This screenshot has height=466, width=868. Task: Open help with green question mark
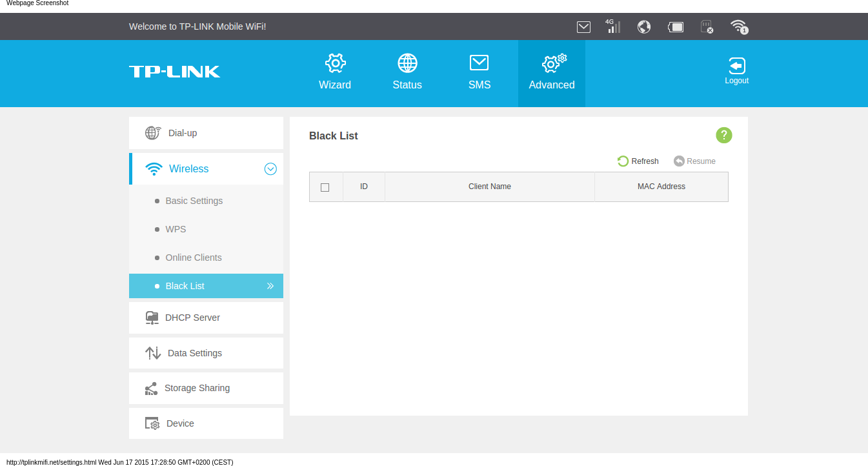tap(724, 135)
